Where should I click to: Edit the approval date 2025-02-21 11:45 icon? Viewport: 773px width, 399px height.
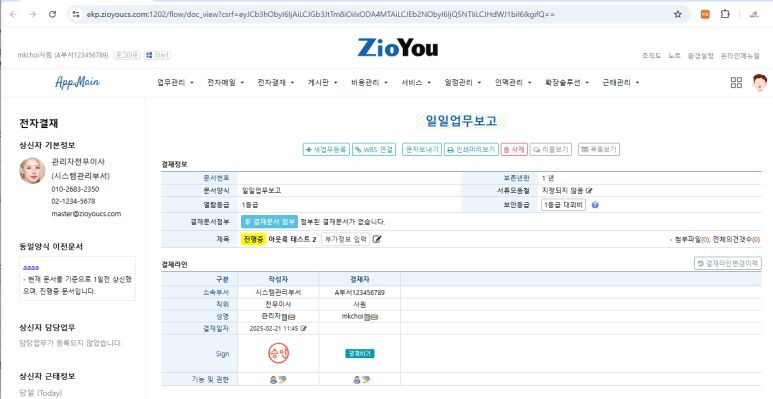click(304, 328)
